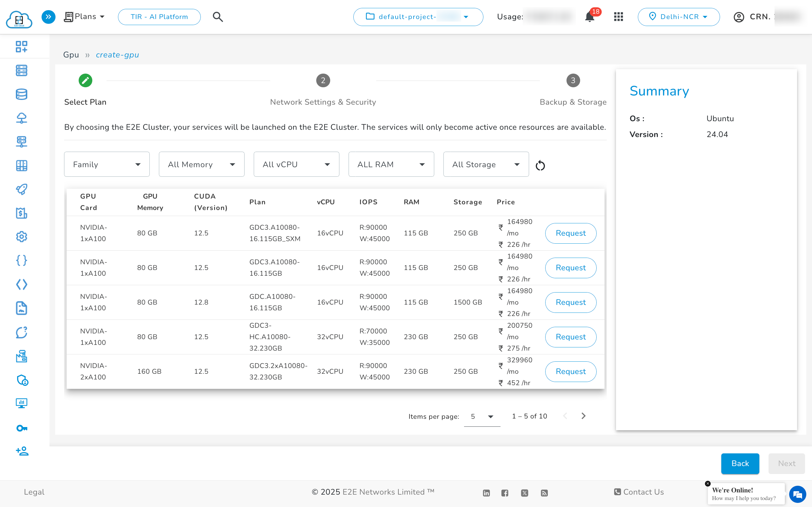This screenshot has width=812, height=507.
Task: Open the All vCPU filter dropdown
Action: (x=296, y=164)
